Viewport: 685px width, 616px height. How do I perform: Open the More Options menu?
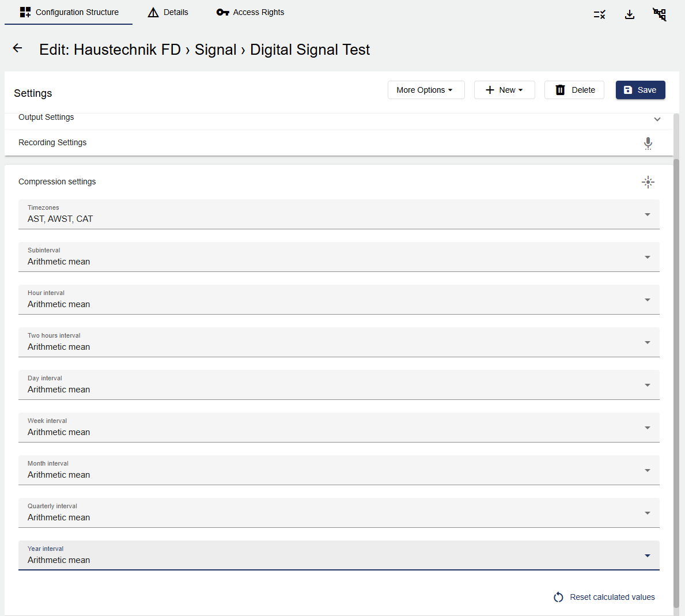(x=426, y=90)
